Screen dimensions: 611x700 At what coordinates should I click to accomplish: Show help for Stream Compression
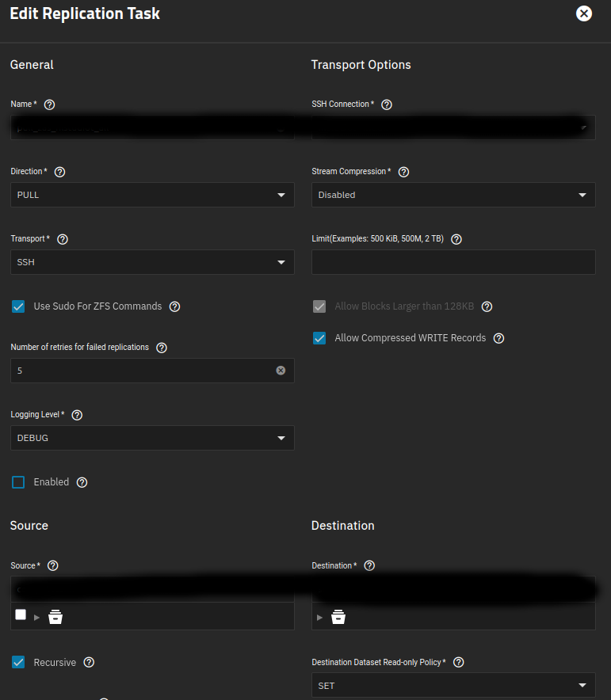point(403,172)
